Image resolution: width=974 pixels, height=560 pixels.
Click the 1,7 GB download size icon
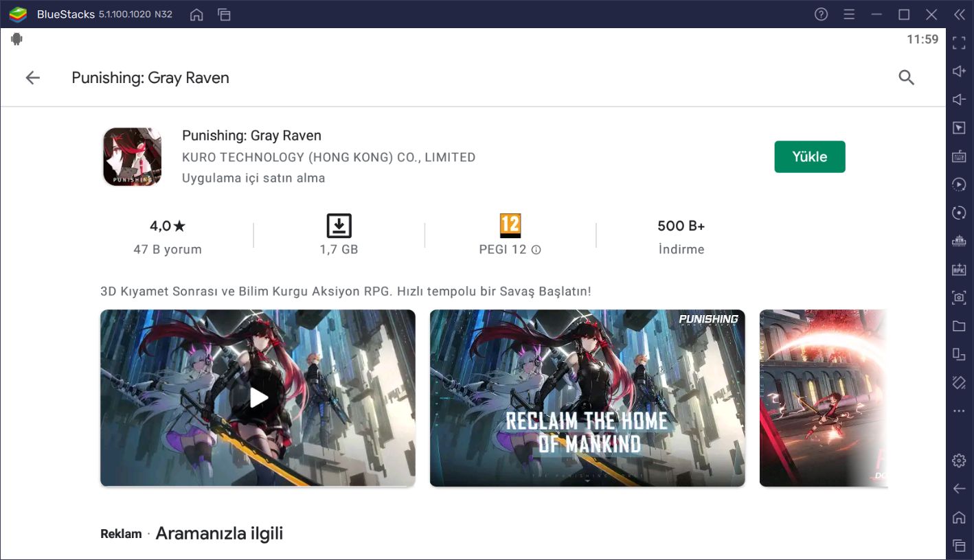point(339,226)
